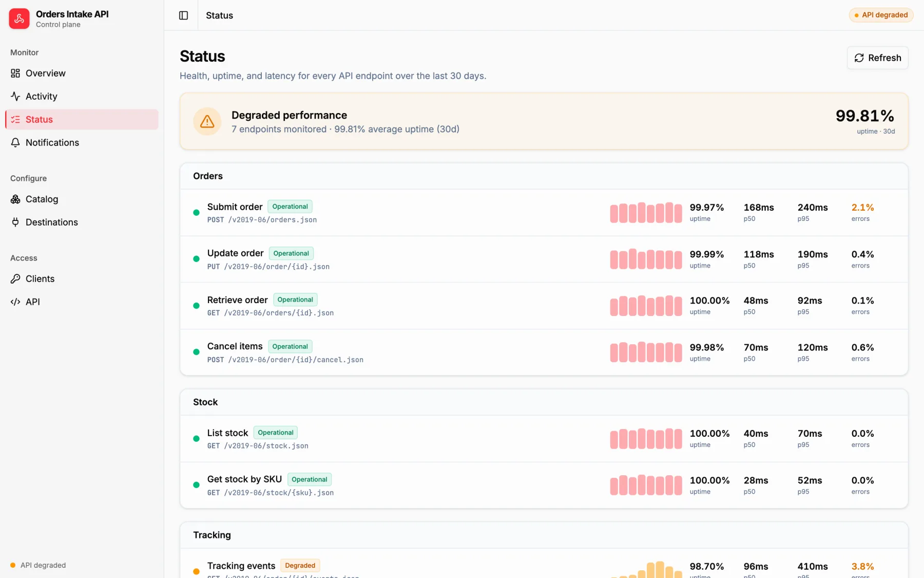Click the Get stock by SKU endpoint name
This screenshot has width=924, height=578.
(x=244, y=479)
